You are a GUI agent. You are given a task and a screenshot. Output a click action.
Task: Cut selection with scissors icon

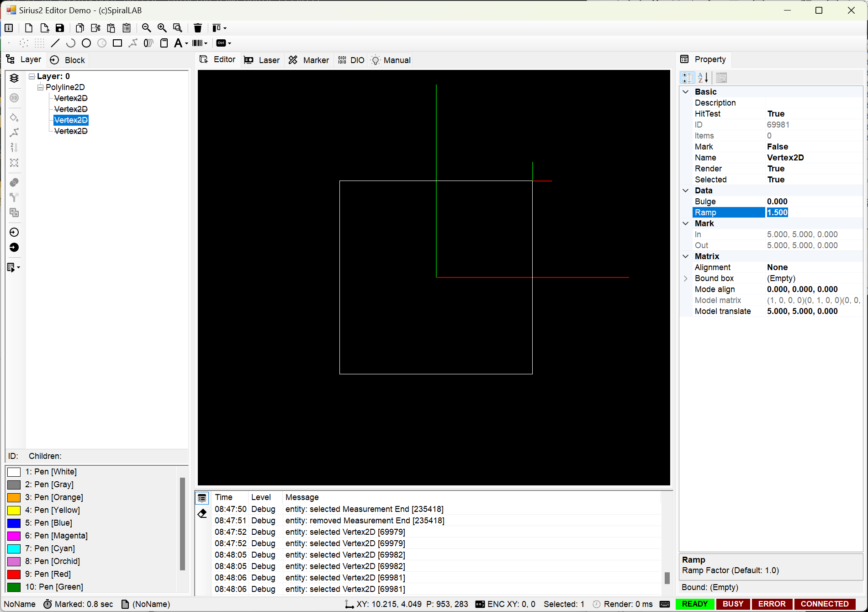[95, 28]
